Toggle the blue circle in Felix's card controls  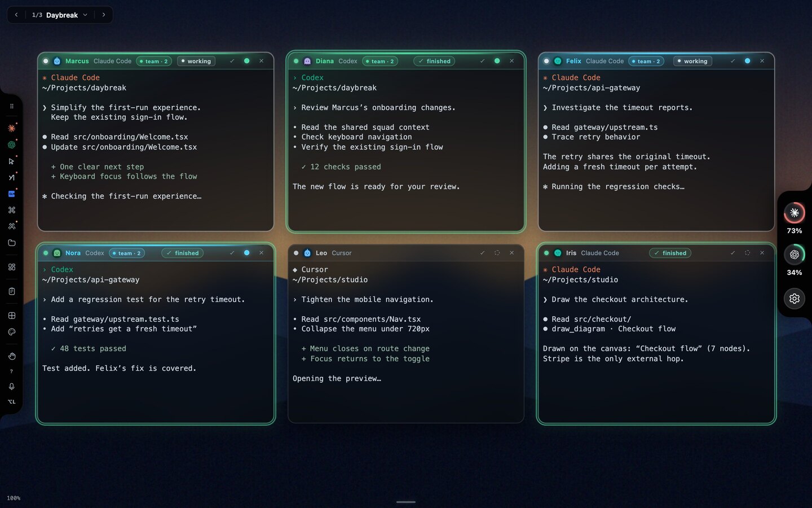point(747,61)
